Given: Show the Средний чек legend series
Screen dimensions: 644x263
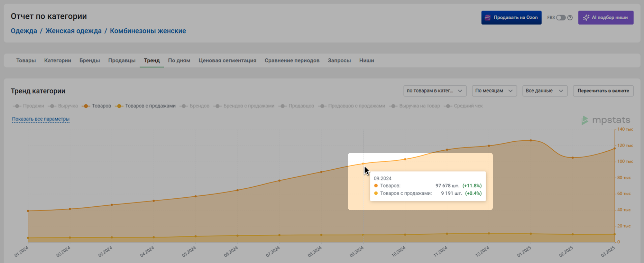Looking at the screenshot, I should click(x=463, y=106).
